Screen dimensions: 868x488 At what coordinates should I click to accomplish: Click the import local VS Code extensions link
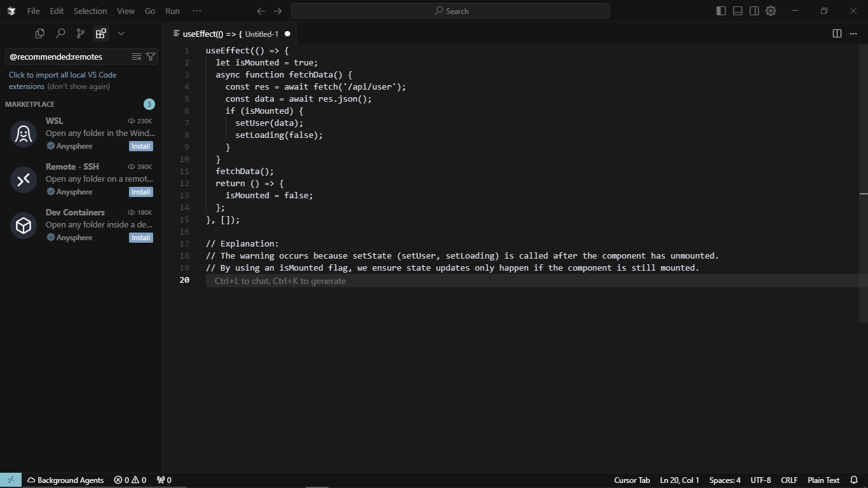point(62,80)
